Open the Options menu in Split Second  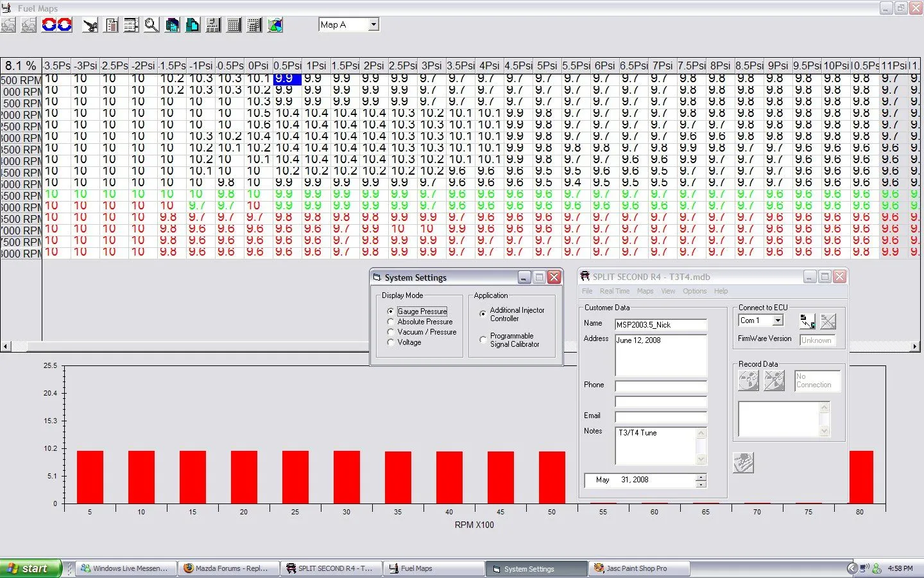[x=694, y=291]
